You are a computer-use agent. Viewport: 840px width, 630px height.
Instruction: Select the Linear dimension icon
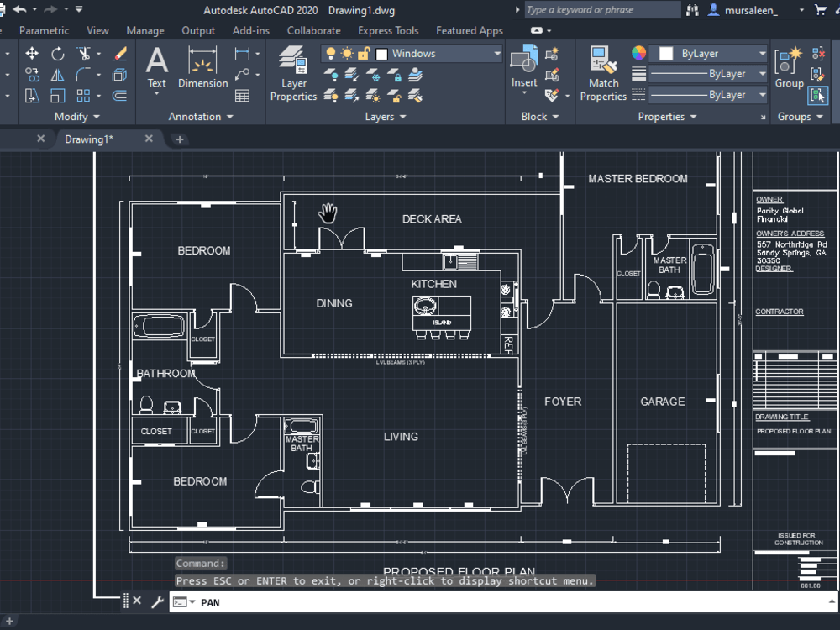[x=242, y=53]
